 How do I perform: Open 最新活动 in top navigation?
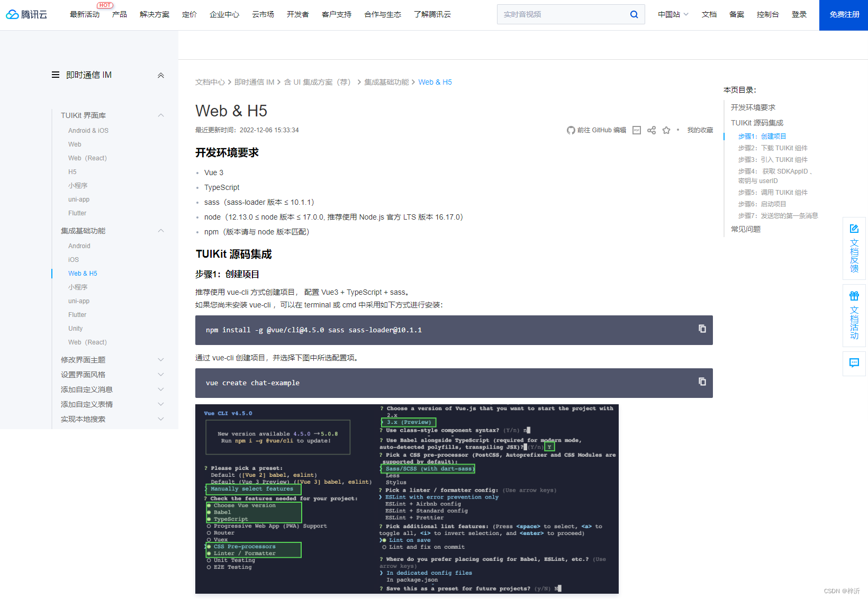85,14
